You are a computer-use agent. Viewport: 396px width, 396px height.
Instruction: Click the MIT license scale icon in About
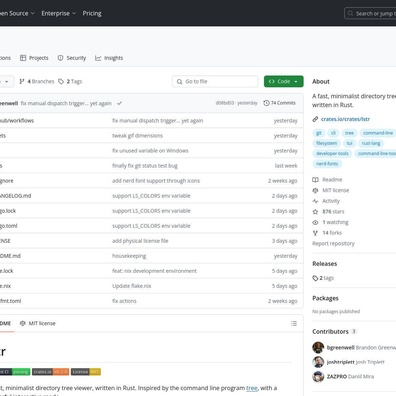[x=315, y=190]
